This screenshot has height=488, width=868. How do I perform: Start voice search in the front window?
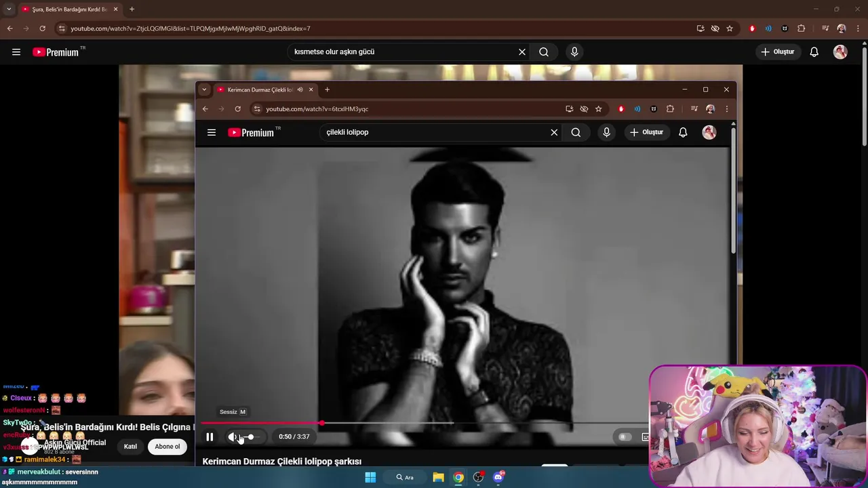point(606,133)
